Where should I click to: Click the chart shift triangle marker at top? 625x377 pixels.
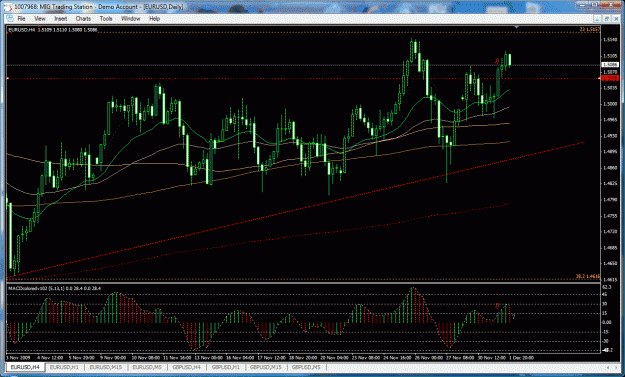(517, 27)
